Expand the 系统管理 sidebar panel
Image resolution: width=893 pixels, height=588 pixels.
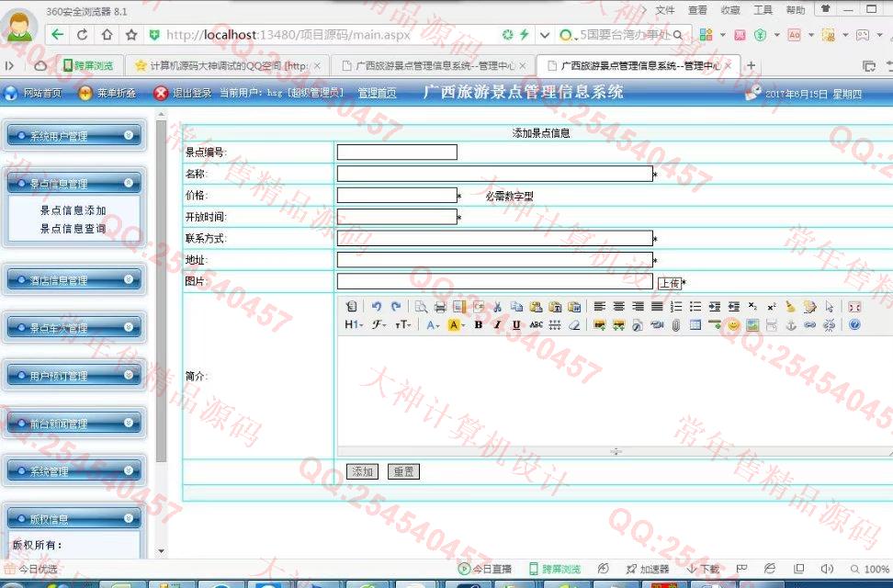tap(129, 470)
